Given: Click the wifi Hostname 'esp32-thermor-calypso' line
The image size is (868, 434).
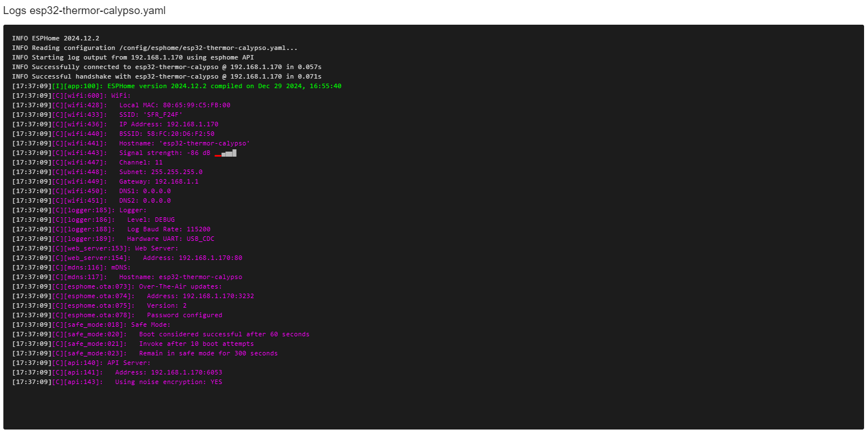Looking at the screenshot, I should [131, 143].
